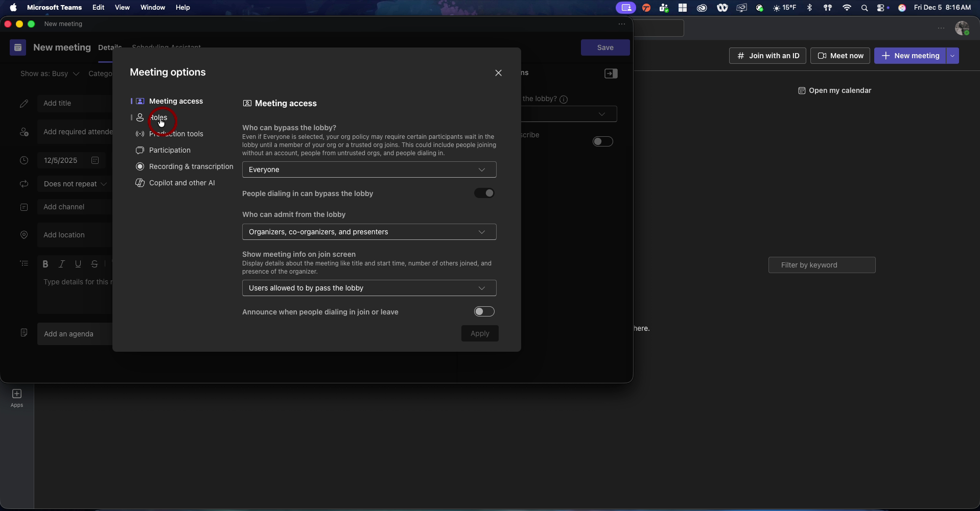Open Recording & transcription section

pyautogui.click(x=184, y=166)
